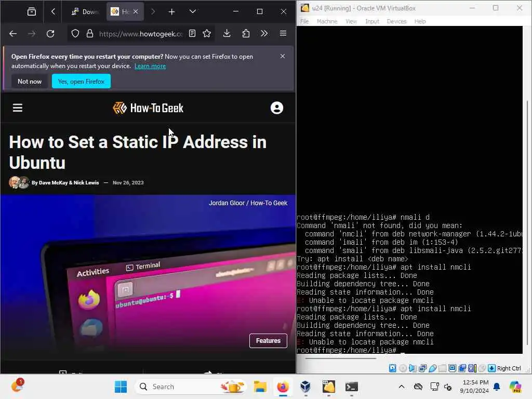Click the Not now button
The height and width of the screenshot is (399, 532).
(30, 82)
